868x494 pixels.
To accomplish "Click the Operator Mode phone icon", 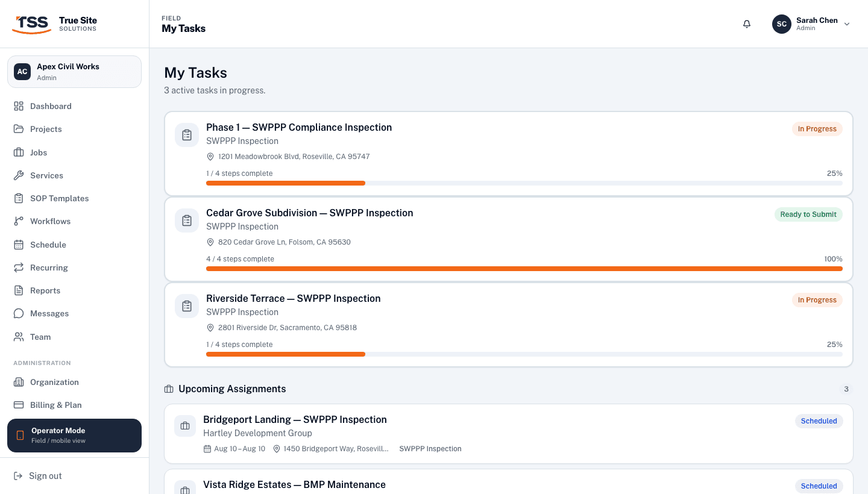I will (20, 436).
